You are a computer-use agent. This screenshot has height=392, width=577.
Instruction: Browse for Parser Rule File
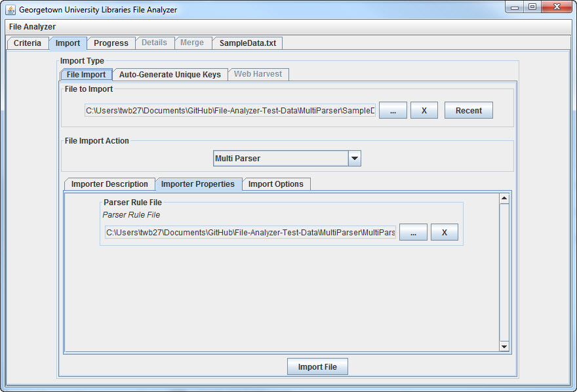[x=413, y=233]
